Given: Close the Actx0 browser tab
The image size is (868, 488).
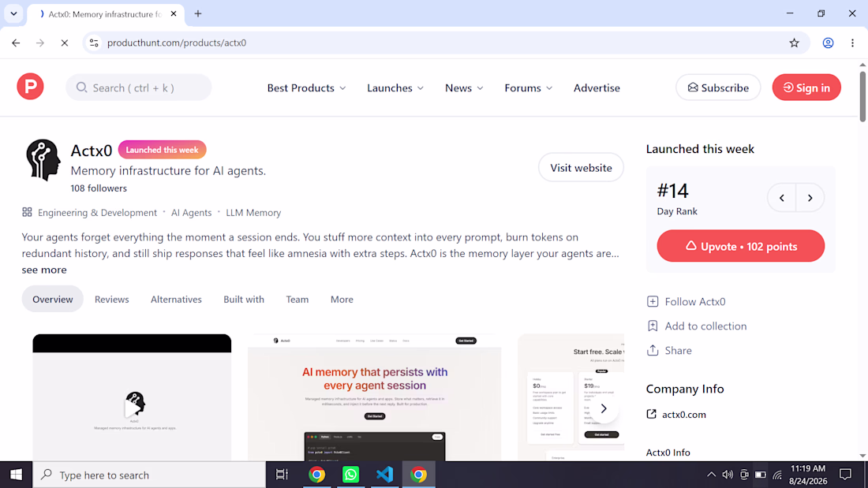Looking at the screenshot, I should (x=174, y=14).
